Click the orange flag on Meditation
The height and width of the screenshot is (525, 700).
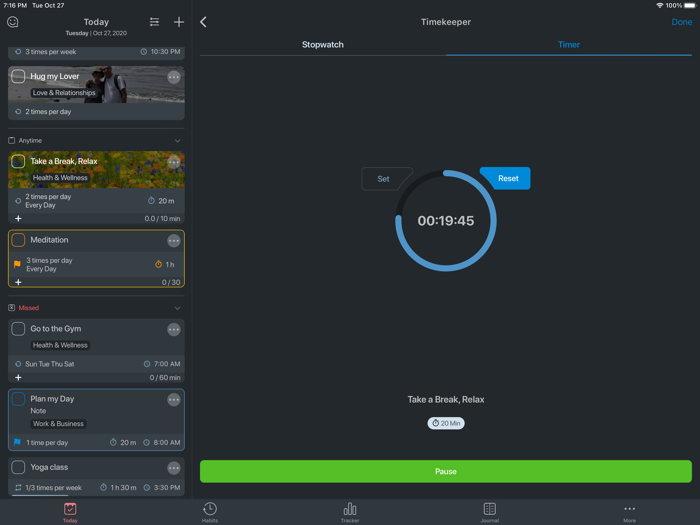17,264
